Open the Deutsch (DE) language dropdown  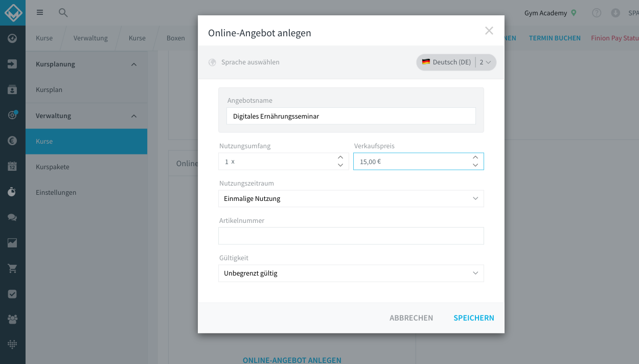click(x=456, y=62)
